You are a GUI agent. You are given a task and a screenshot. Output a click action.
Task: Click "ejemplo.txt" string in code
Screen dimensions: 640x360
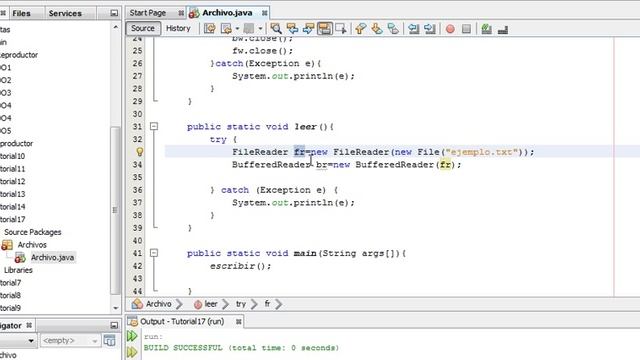[482, 152]
